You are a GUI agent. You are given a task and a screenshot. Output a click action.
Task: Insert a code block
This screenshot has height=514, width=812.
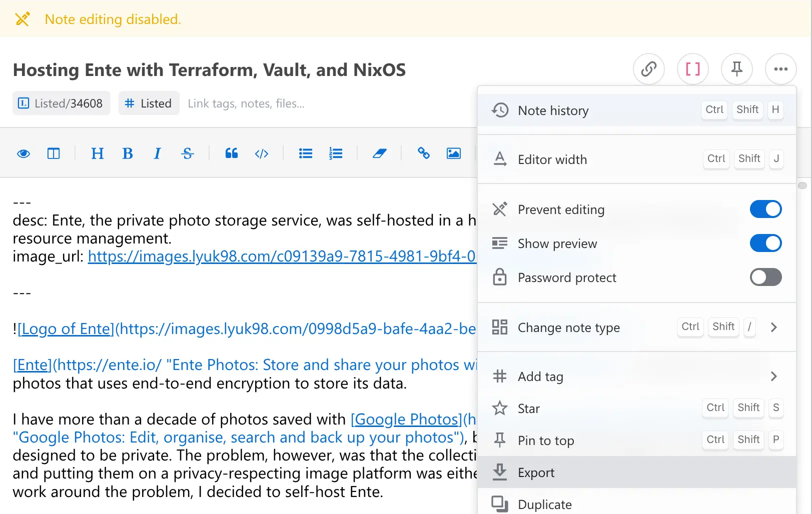tap(261, 153)
